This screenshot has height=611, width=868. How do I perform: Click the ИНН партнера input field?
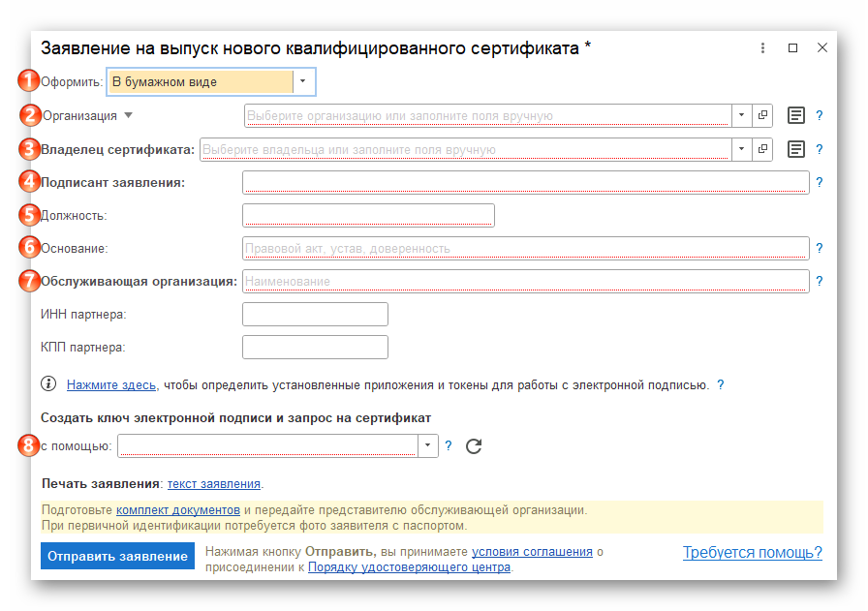(314, 314)
